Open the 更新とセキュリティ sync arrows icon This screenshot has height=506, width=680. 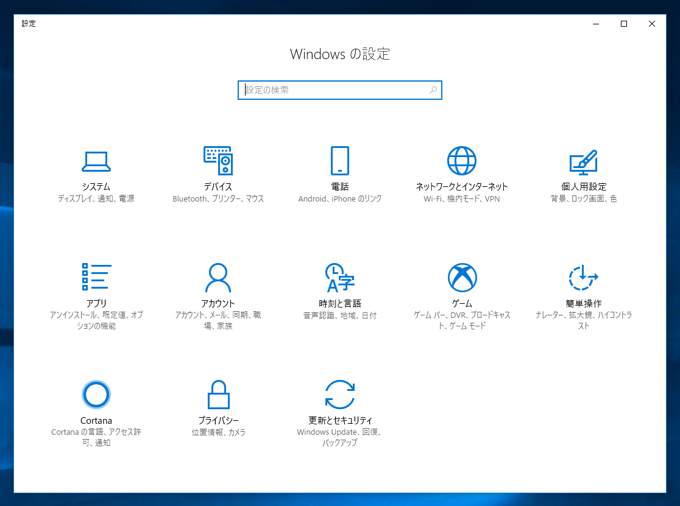point(340,395)
